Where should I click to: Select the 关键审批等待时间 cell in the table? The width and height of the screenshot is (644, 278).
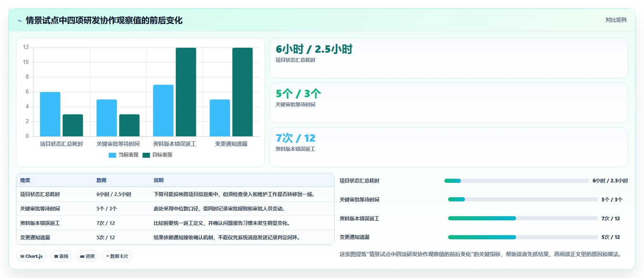tap(40, 208)
